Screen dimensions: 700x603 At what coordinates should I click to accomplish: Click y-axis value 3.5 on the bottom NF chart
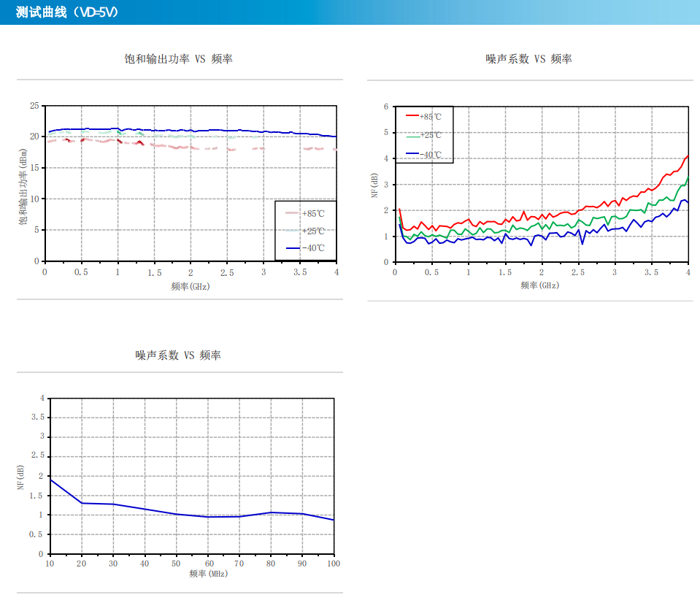38,417
